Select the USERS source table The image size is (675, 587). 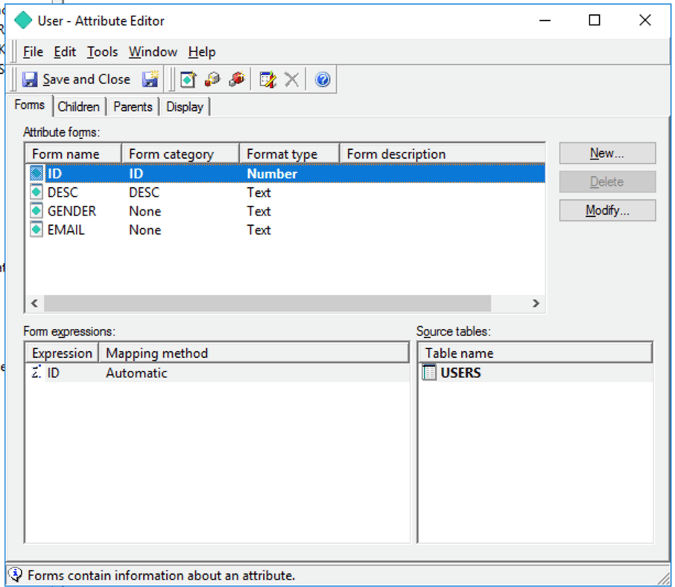[460, 373]
